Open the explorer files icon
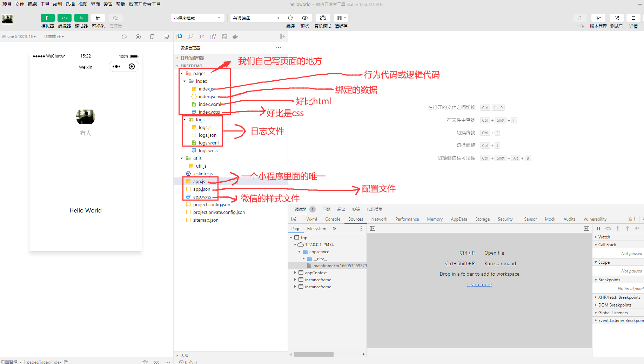Image resolution: width=644 pixels, height=364 pixels. pos(179,36)
